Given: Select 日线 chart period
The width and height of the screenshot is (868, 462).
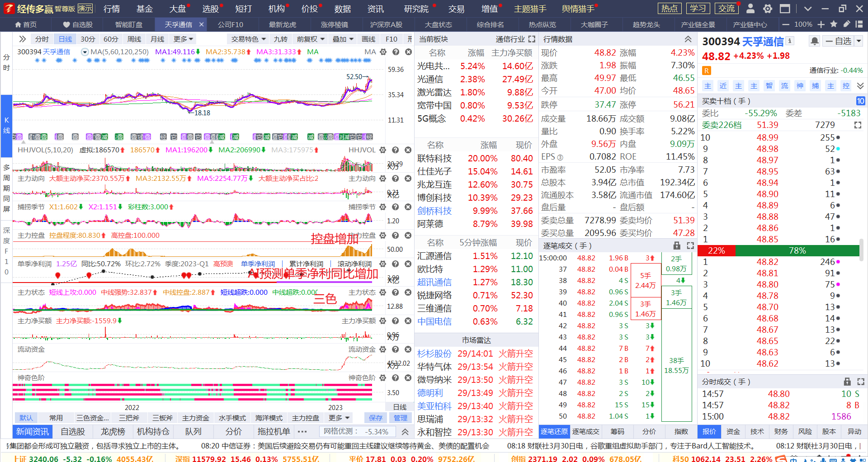Looking at the screenshot, I should (65, 39).
